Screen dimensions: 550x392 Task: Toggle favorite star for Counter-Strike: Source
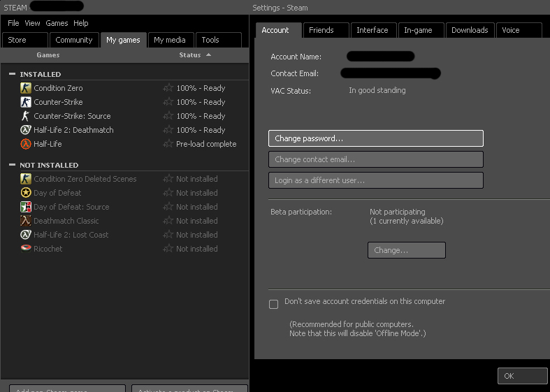point(168,116)
